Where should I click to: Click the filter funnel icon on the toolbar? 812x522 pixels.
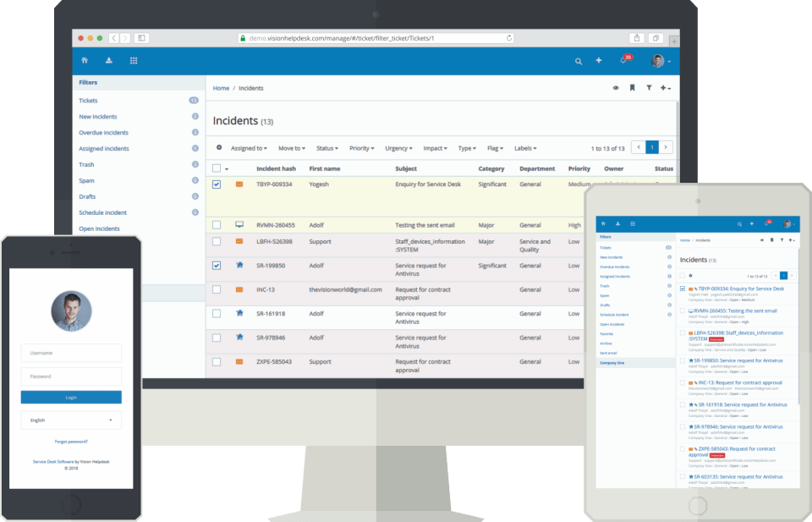click(650, 88)
